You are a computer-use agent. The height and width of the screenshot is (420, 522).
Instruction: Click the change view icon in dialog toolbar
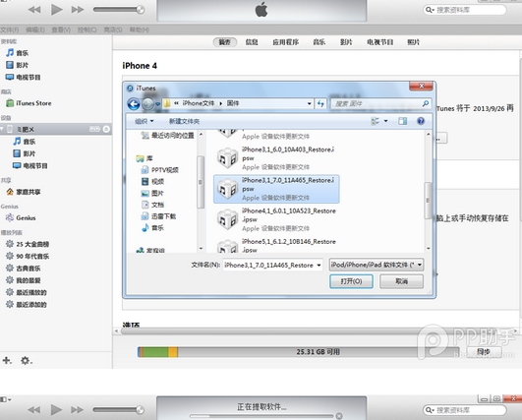(376, 121)
